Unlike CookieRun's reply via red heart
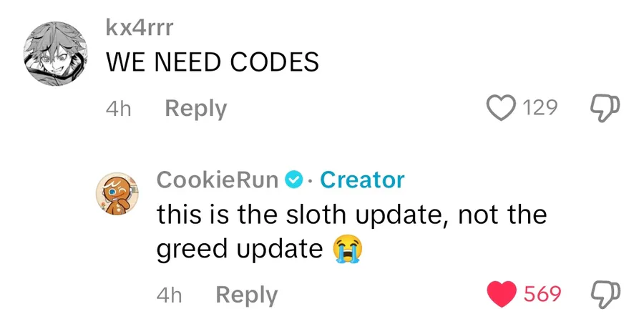The image size is (644, 324). click(502, 294)
